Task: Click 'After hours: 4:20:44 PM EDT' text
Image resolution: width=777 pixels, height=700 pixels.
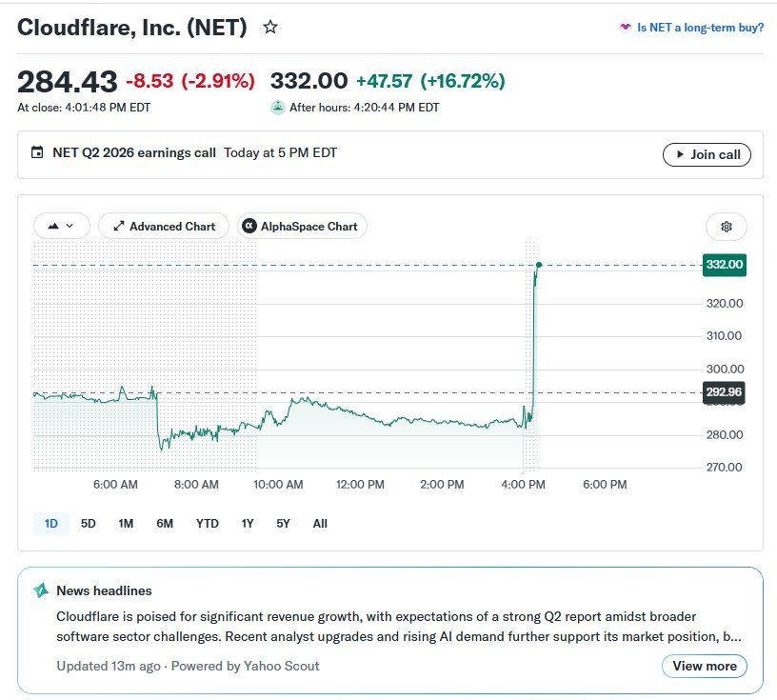Action: tap(364, 108)
